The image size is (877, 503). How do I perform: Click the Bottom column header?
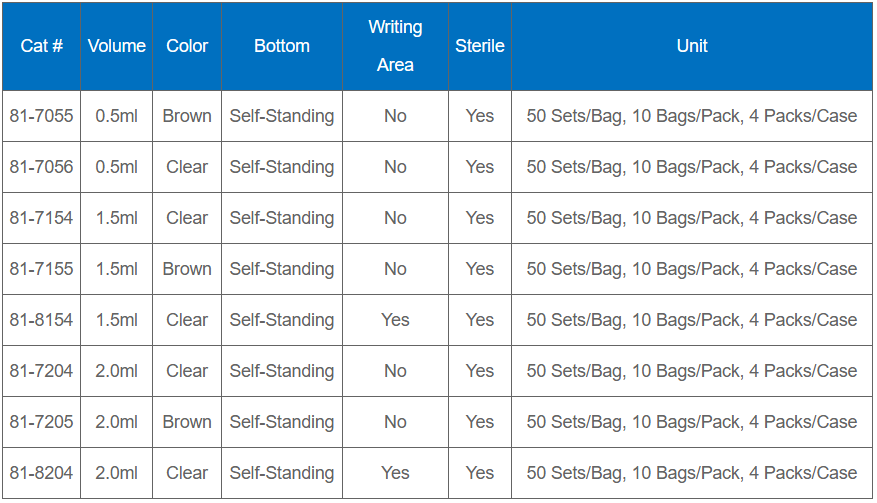(282, 46)
